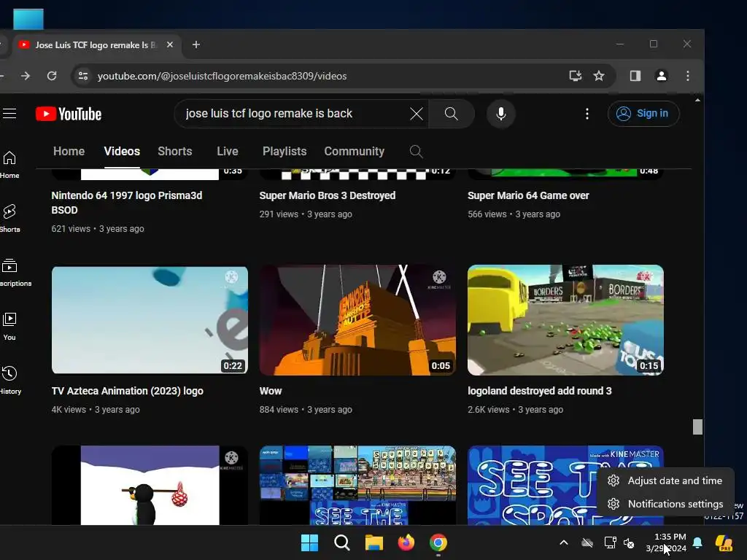Viewport: 747px width, 560px height.
Task: Search within channel magnifier icon
Action: tap(416, 152)
